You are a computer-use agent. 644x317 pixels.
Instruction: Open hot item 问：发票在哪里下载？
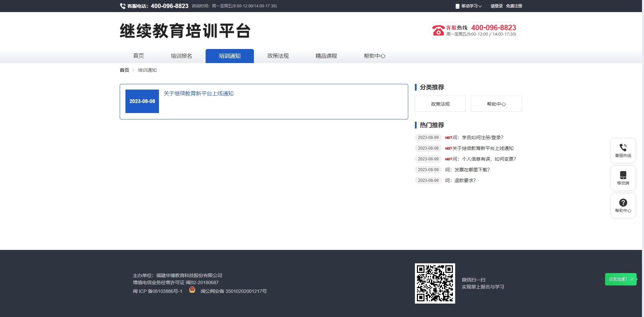[468, 170]
